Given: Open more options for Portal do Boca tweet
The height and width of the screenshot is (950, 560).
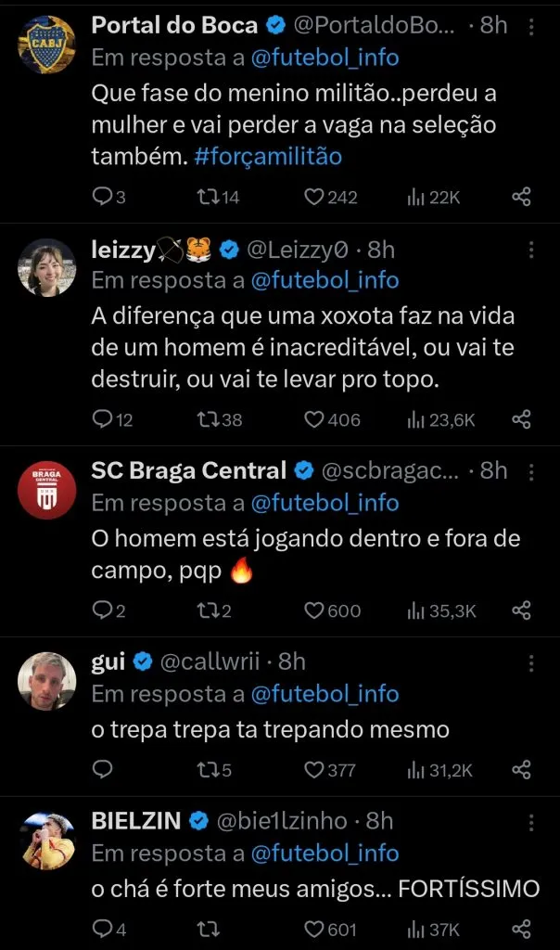Looking at the screenshot, I should pos(531,26).
